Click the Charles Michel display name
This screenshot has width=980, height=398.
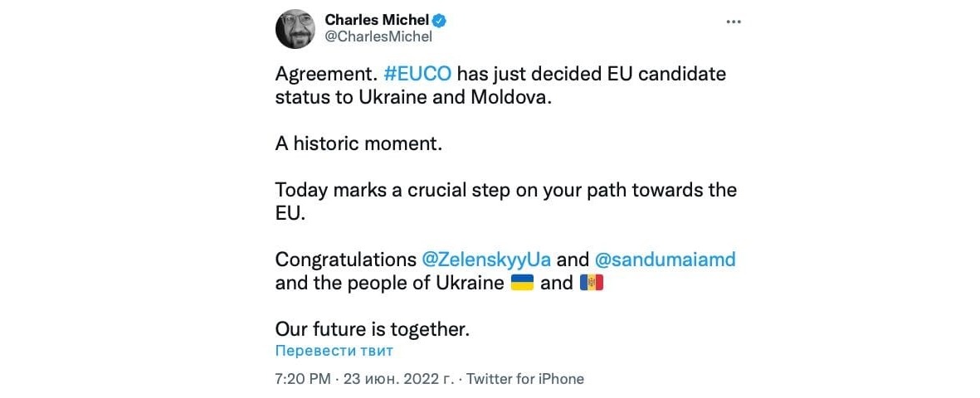(x=377, y=20)
